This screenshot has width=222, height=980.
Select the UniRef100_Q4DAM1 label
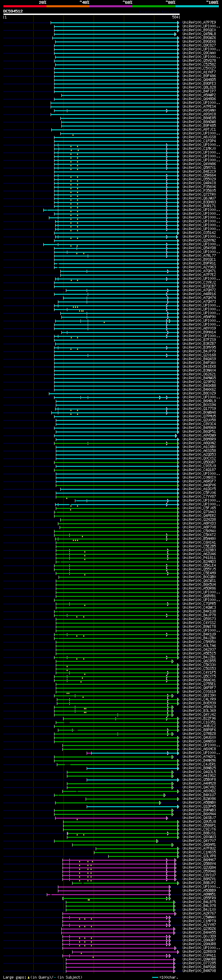[199, 844]
